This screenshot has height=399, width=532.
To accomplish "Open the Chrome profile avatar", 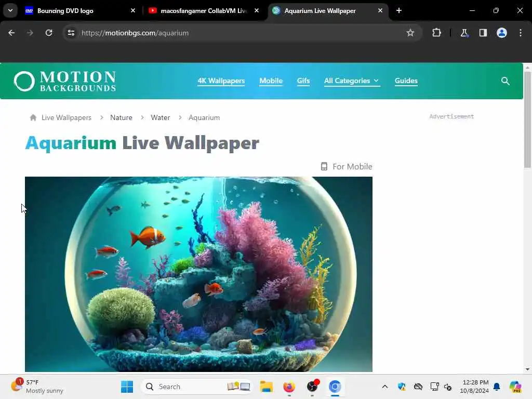I will coord(502,33).
